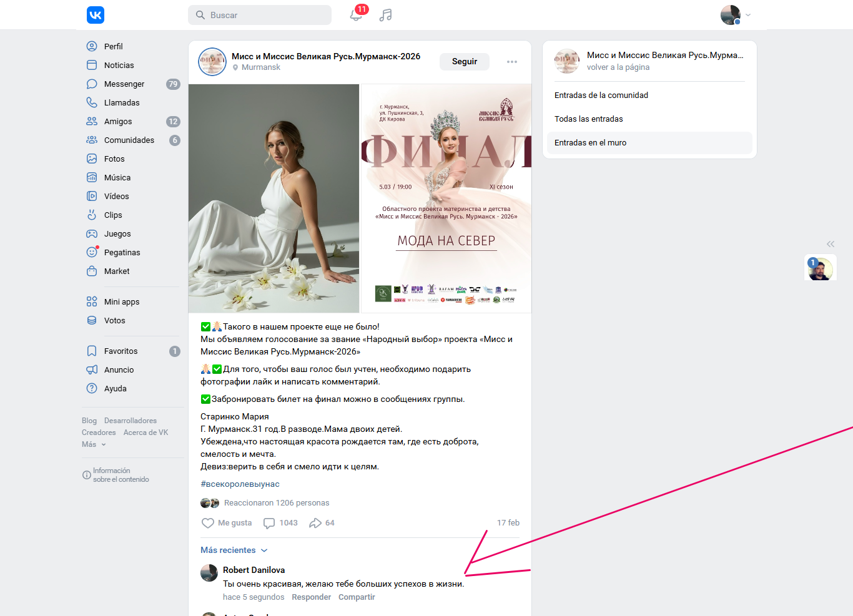Open the #всекоролевыунас hashtag
This screenshot has height=616, width=853.
(240, 484)
